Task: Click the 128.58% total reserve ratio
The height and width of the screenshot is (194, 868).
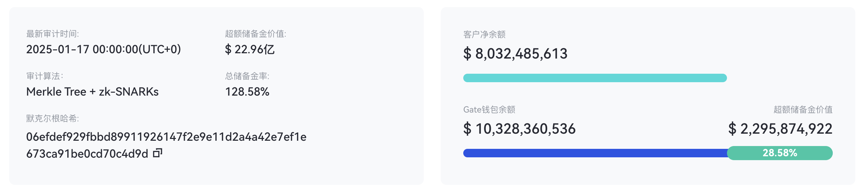Action: click(x=247, y=92)
